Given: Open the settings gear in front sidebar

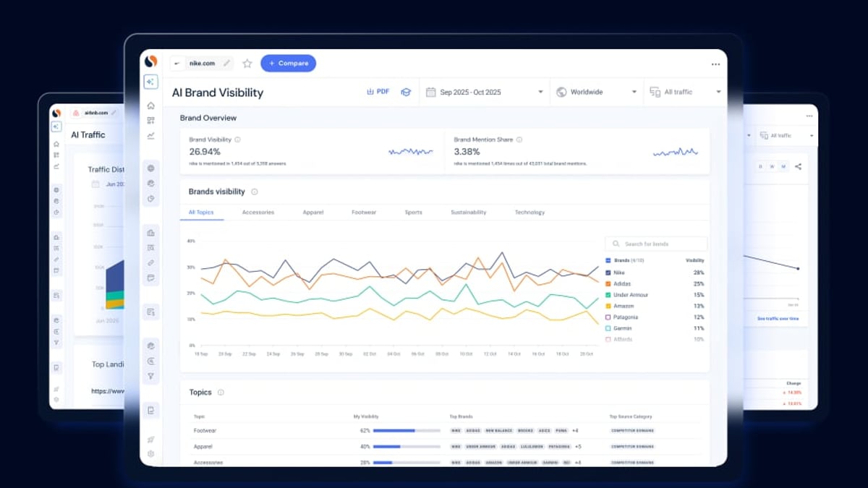Looking at the screenshot, I should (x=150, y=454).
